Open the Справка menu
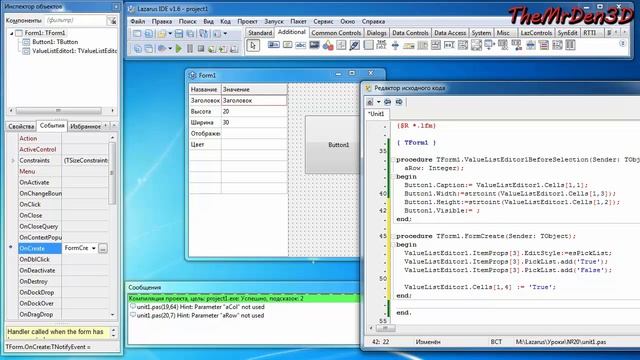The image size is (640, 360). [x=373, y=21]
